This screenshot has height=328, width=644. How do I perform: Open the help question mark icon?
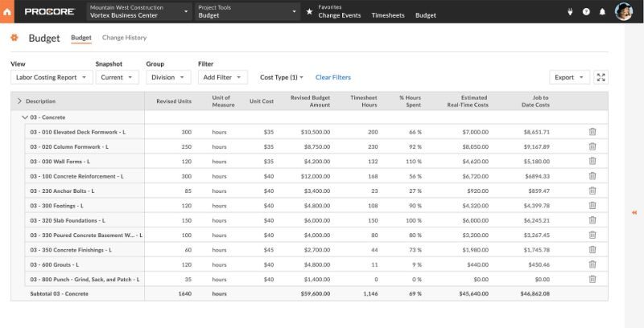click(x=586, y=12)
